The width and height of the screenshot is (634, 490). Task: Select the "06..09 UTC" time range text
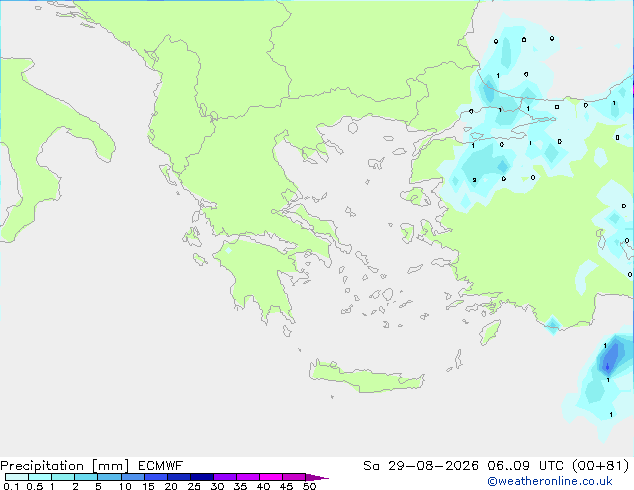click(525, 466)
